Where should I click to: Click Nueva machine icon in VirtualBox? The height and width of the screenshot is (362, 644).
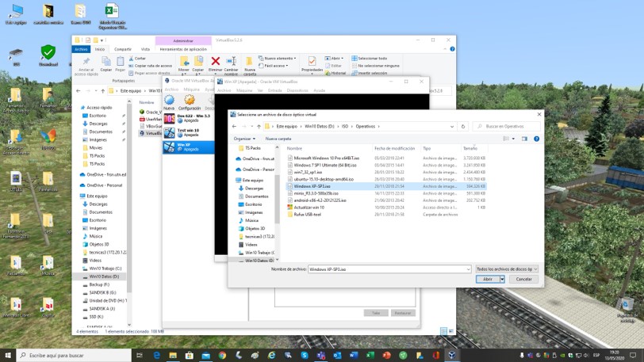tap(169, 102)
